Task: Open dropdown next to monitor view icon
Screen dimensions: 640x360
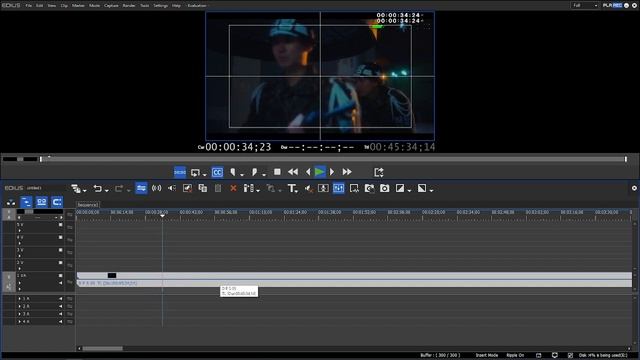Action: click(x=204, y=175)
